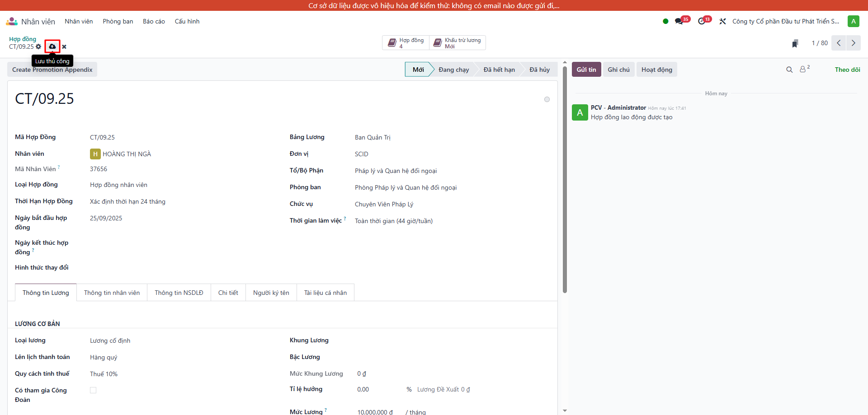Open the activities clock icon with badge 13

(702, 21)
